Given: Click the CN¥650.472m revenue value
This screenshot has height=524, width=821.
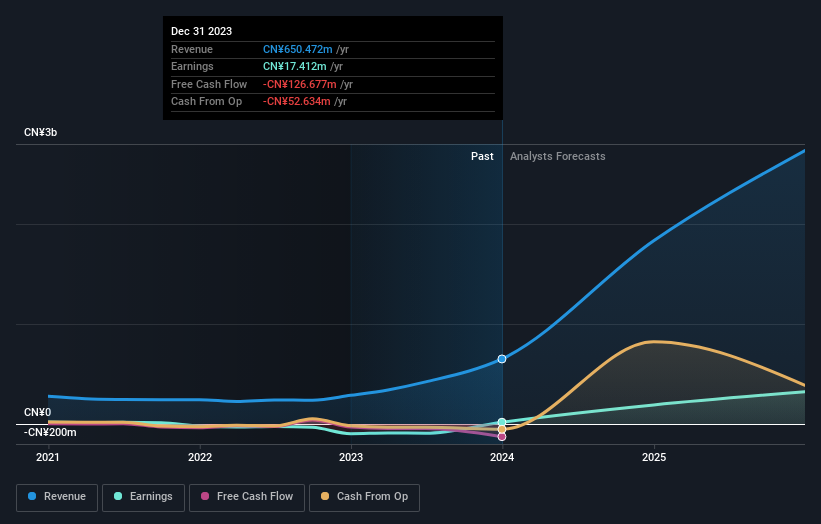Looking at the screenshot, I should (x=297, y=49).
